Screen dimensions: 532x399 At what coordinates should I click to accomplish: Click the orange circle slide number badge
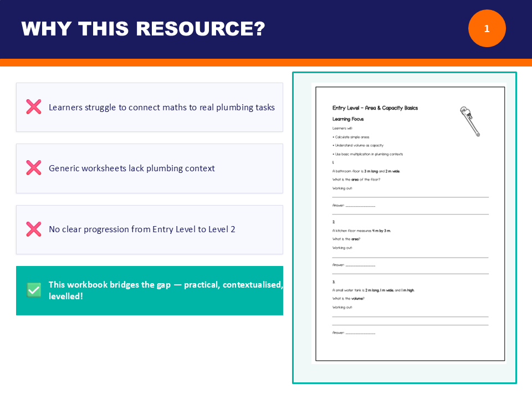[x=487, y=29]
